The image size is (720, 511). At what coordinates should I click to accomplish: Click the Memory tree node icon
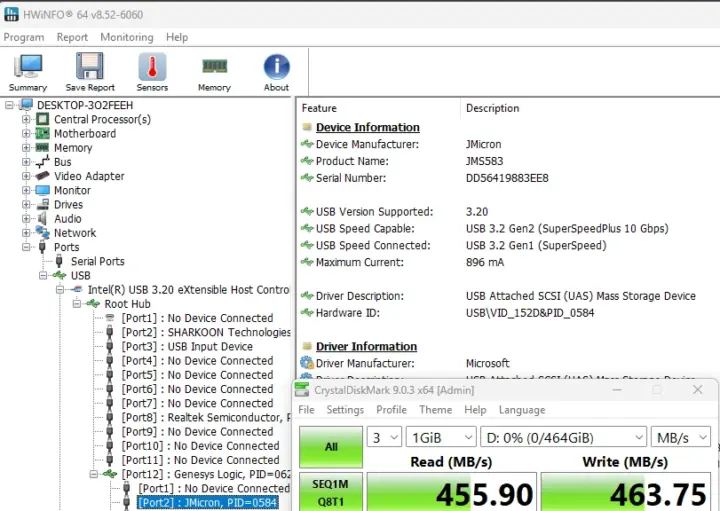[x=42, y=148]
